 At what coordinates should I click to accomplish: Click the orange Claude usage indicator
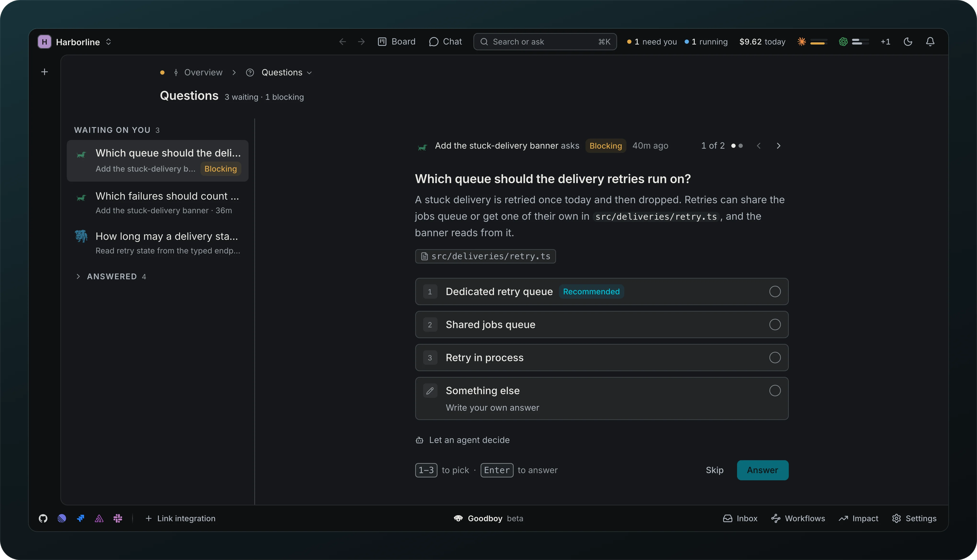click(x=812, y=42)
